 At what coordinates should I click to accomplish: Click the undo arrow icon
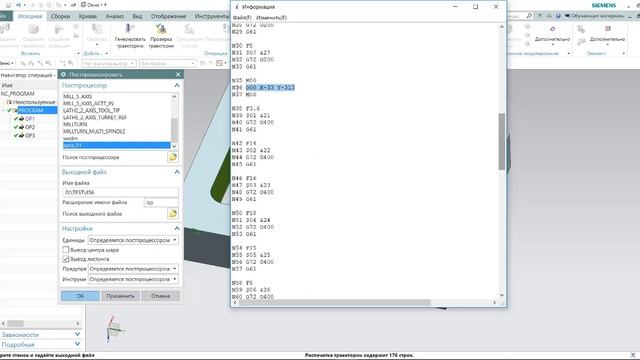(18, 5)
